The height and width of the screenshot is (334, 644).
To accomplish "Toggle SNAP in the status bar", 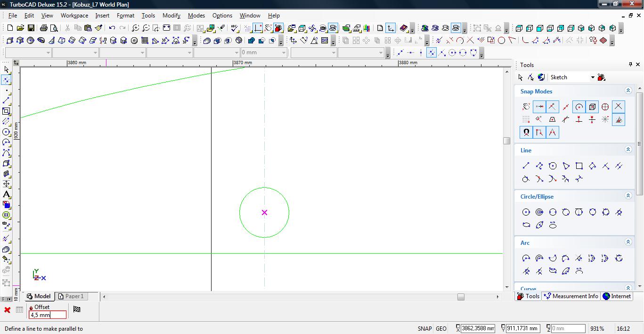I will pos(424,329).
